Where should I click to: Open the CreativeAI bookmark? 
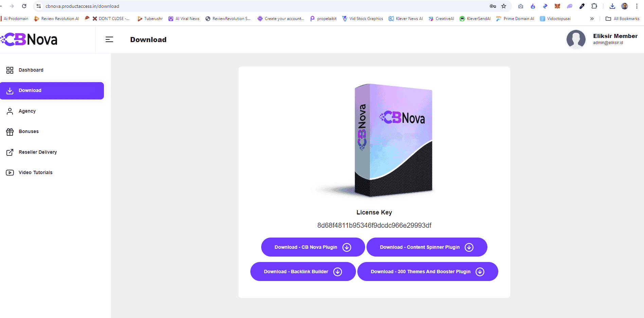441,19
